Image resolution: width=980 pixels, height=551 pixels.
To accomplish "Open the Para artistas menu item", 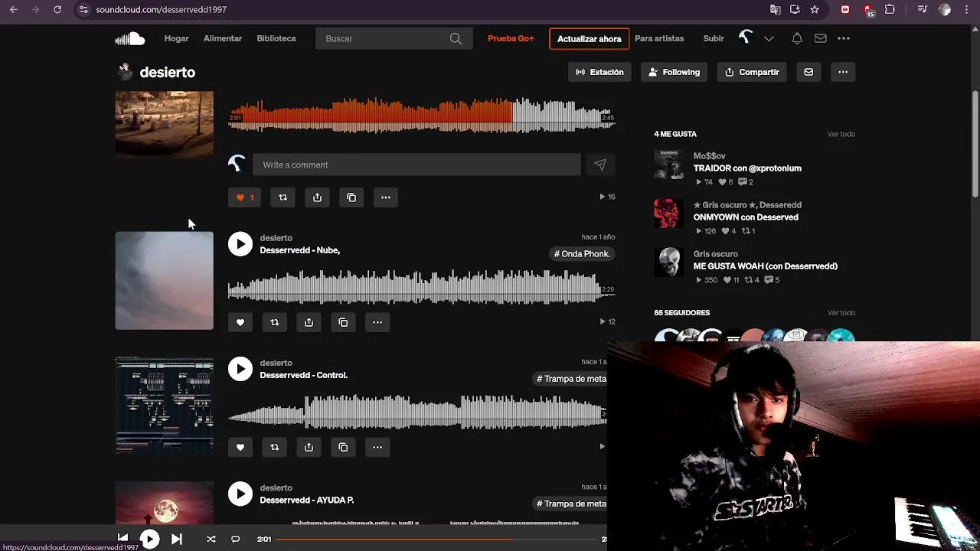I will [659, 38].
